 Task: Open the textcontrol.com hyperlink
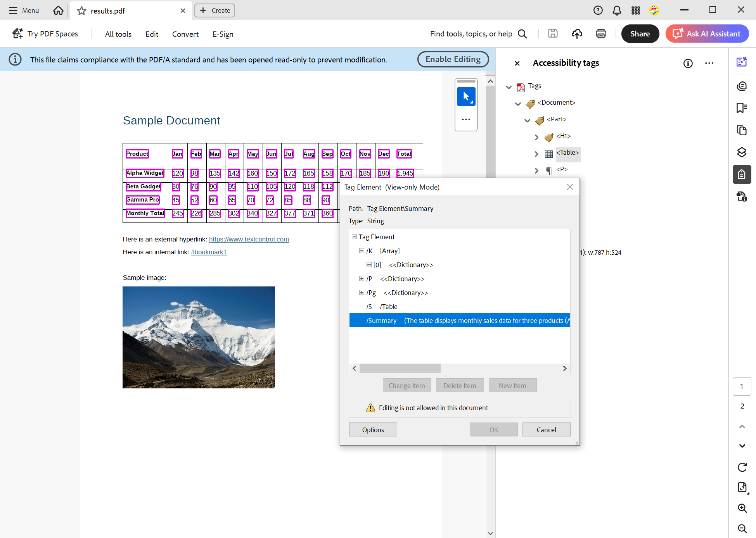pyautogui.click(x=249, y=239)
